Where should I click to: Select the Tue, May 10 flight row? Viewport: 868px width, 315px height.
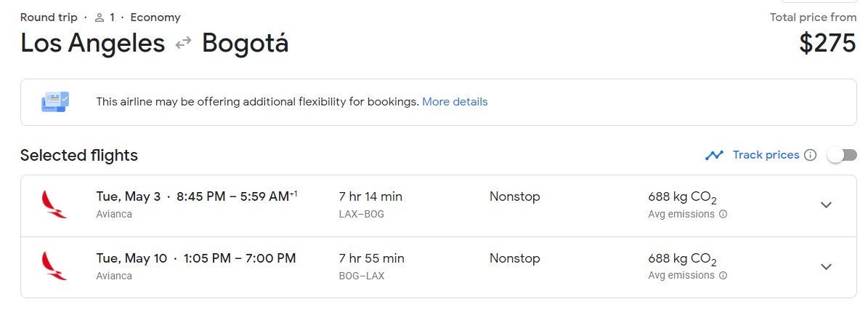click(x=439, y=267)
